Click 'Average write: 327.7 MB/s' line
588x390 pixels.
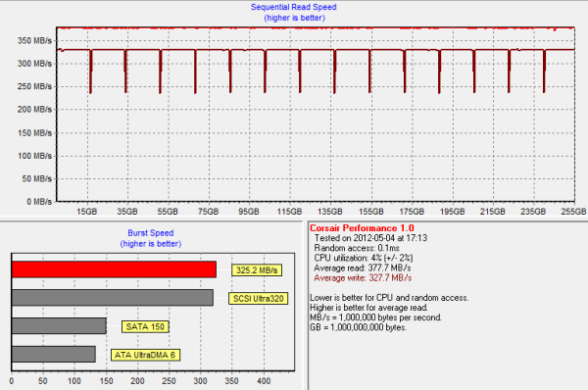click(363, 278)
